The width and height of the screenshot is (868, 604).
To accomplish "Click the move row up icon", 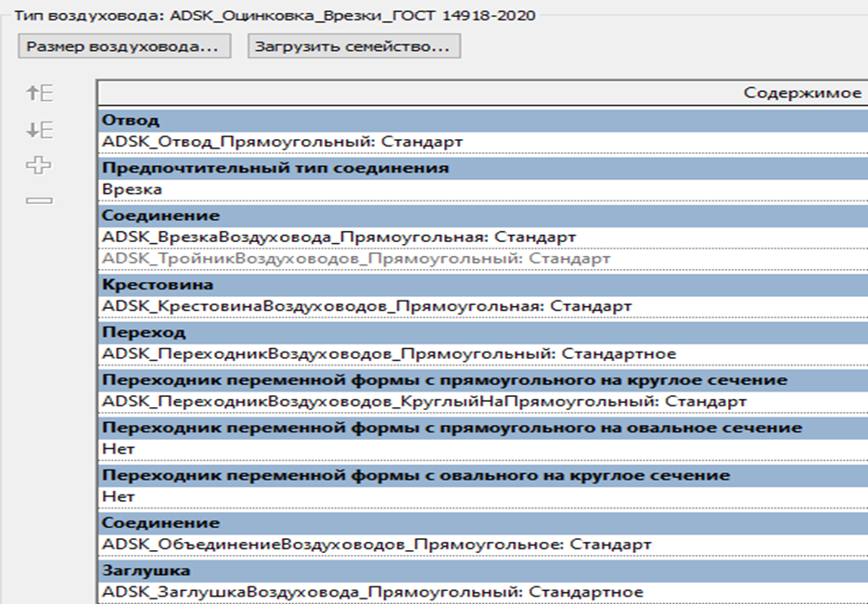I will (40, 93).
